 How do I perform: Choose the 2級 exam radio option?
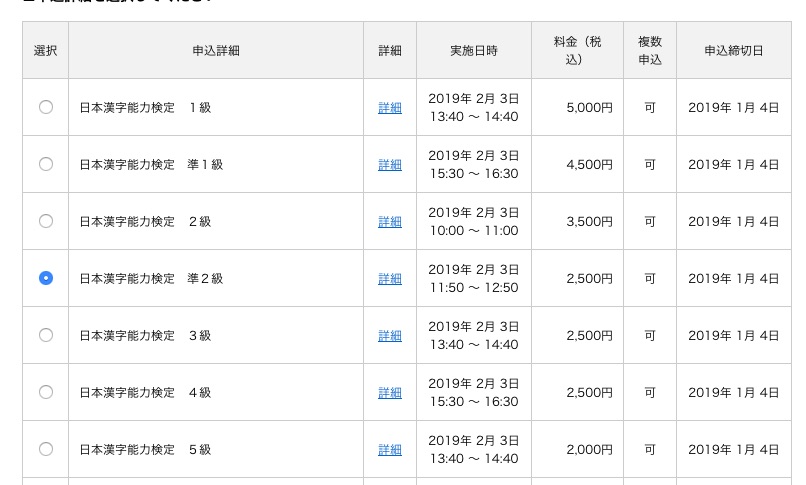[x=46, y=221]
